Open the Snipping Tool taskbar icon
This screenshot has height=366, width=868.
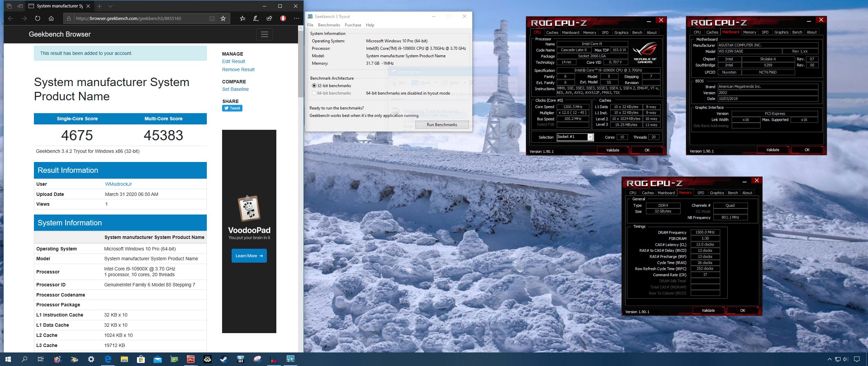(257, 359)
